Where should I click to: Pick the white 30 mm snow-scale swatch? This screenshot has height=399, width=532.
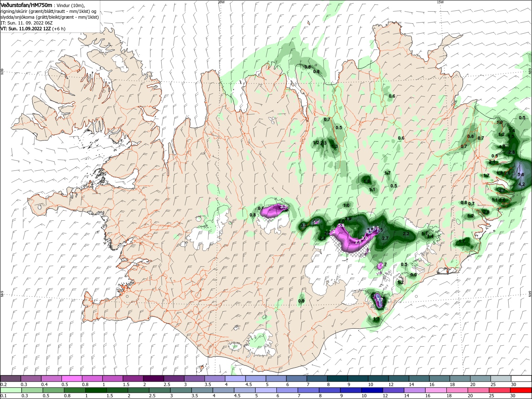click(x=521, y=379)
